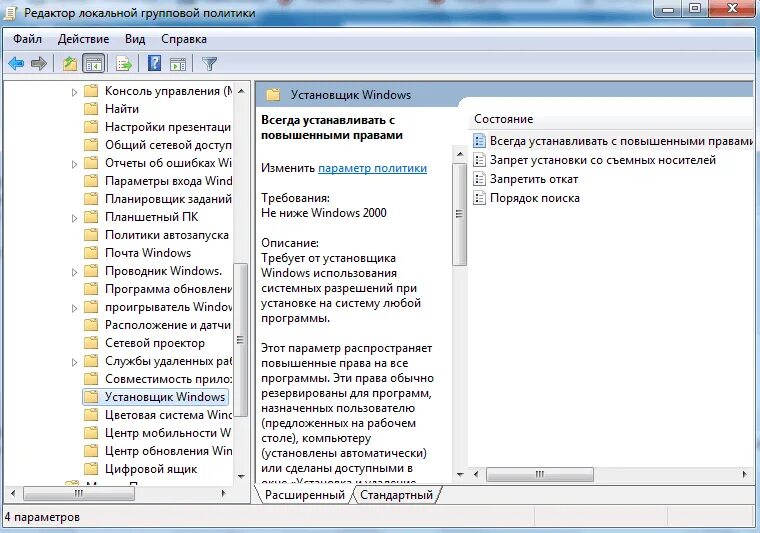The image size is (760, 533).
Task: Select the Центр мобильности Windows folder
Action: (168, 433)
